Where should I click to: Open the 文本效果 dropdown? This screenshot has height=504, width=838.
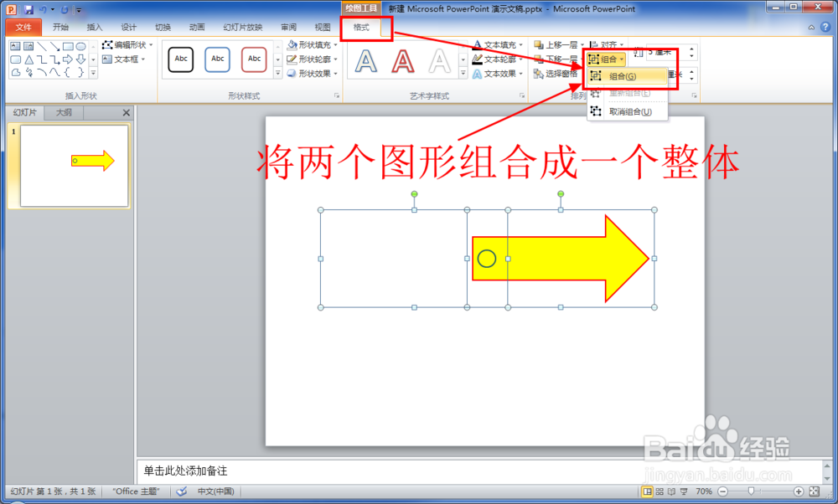click(498, 74)
